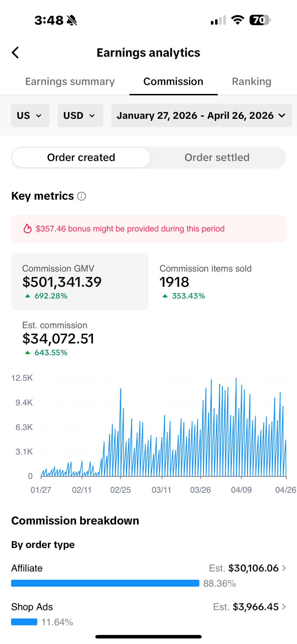This screenshot has width=297, height=644.
Task: Tap the 3:48 clock in status bar
Action: pos(49,20)
